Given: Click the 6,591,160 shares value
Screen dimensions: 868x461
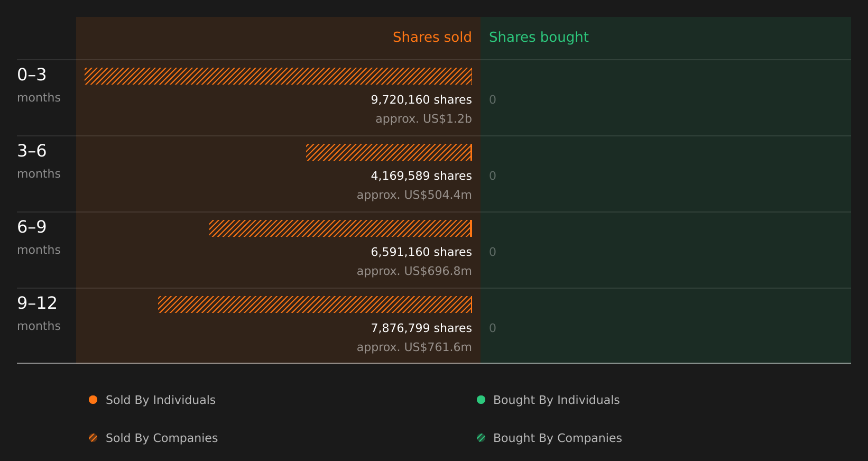Looking at the screenshot, I should point(421,252).
